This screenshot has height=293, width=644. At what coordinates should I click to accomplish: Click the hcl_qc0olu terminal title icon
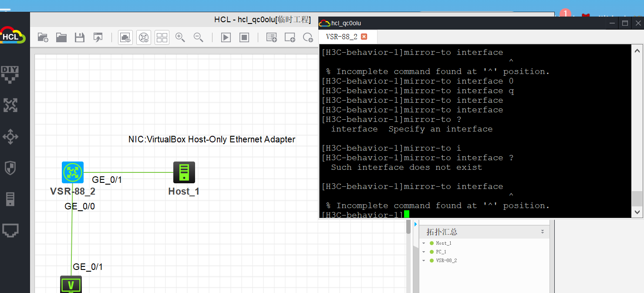(324, 23)
